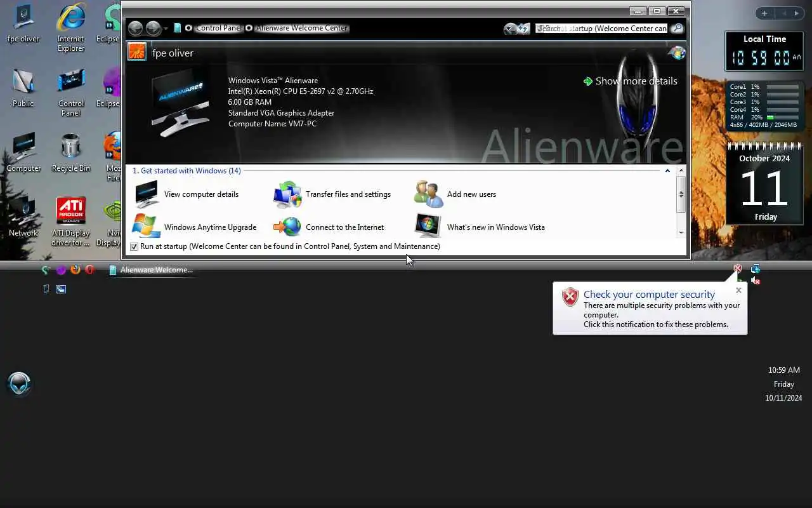
Task: Open the Connect to the Internet link
Action: click(344, 227)
